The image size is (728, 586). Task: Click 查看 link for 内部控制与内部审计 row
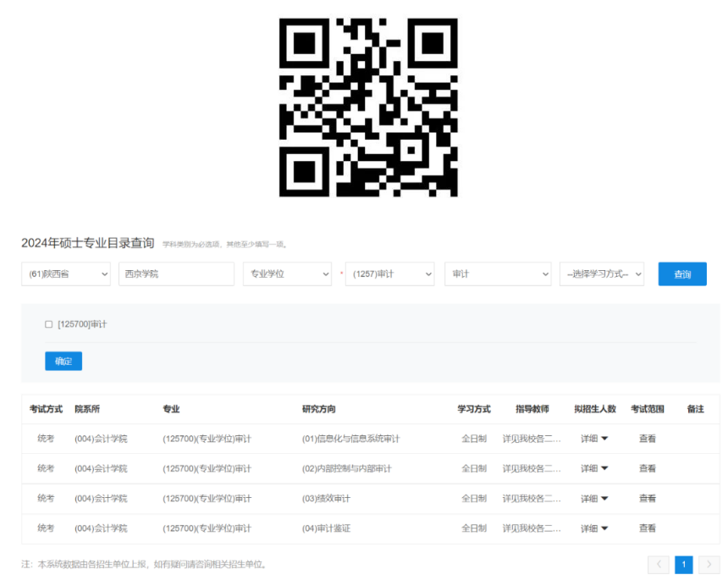coord(648,468)
